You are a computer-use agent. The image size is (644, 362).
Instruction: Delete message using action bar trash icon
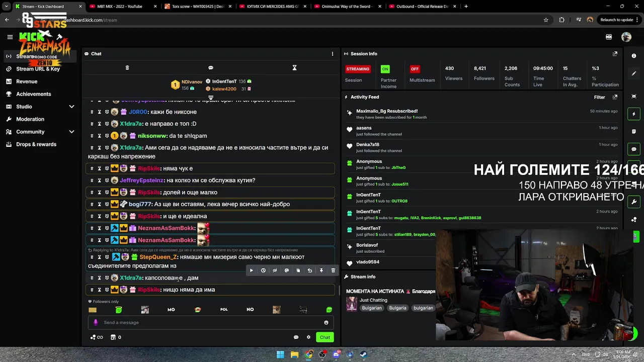coord(333,270)
